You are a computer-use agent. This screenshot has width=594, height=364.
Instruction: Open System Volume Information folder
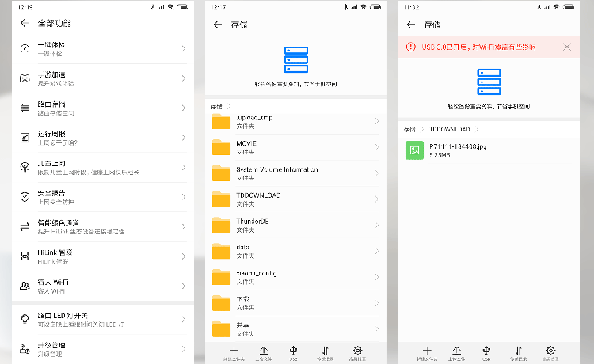click(295, 173)
